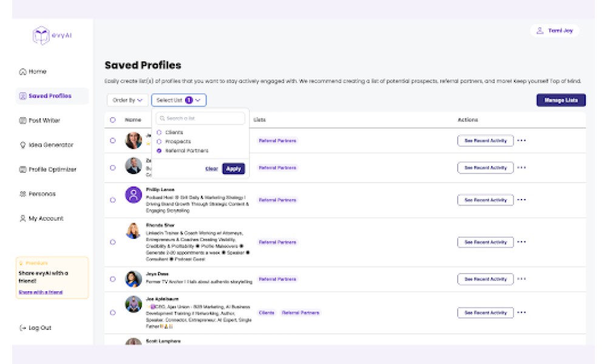Click the Profile Optimizer sidebar icon
The image size is (607, 364).
click(23, 169)
